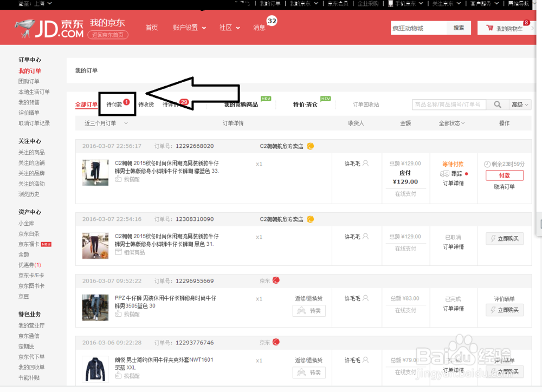The width and height of the screenshot is (542, 392).
Task: Click 返回京东首页 button
Action: click(108, 35)
